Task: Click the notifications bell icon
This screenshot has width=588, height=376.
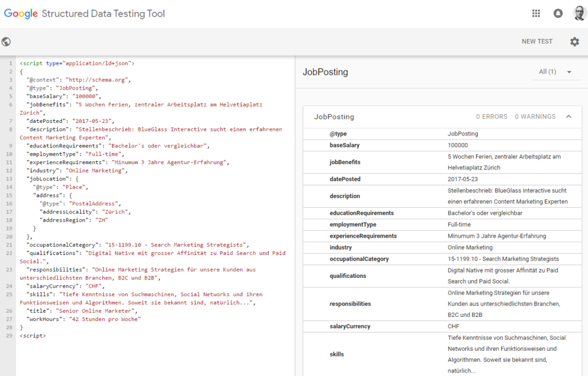Action: [558, 14]
